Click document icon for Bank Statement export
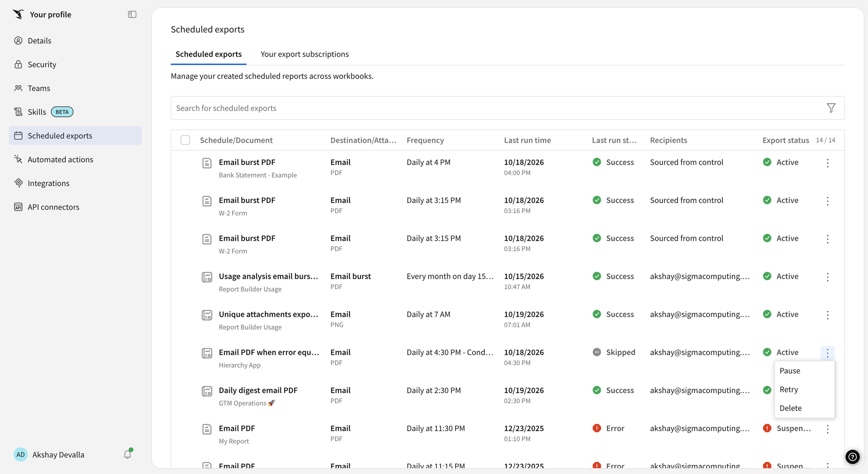 207,163
